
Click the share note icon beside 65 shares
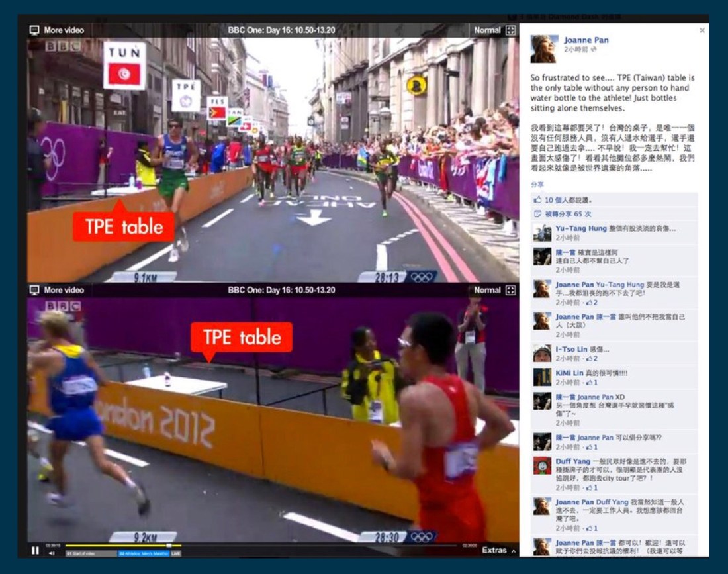tap(537, 214)
